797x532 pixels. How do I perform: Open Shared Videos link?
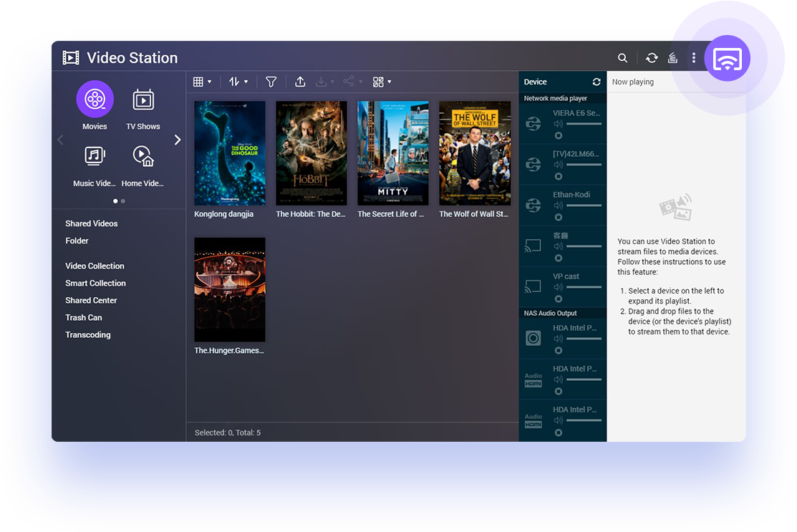[x=92, y=223]
